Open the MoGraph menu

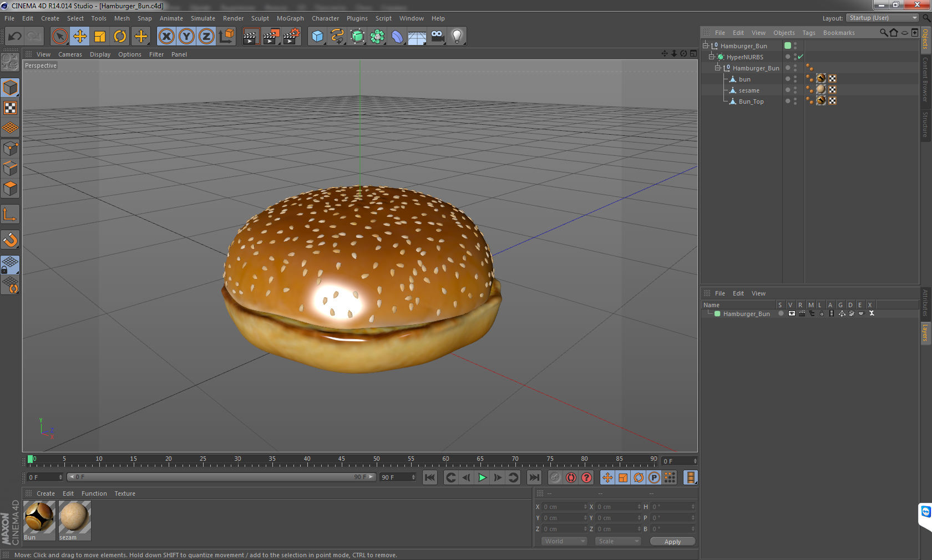290,18
